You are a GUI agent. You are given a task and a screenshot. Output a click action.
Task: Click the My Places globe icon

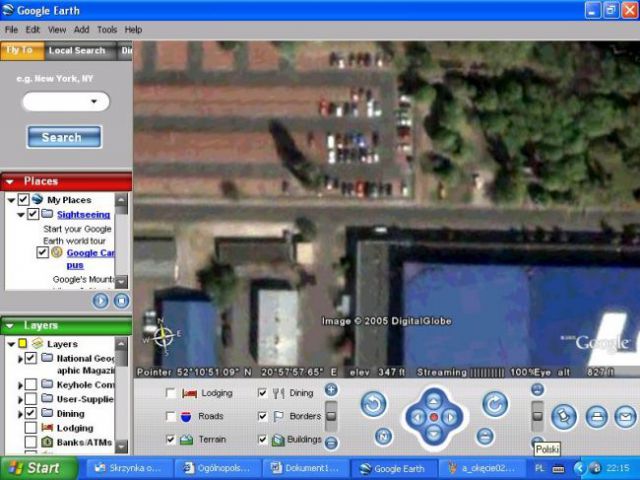click(x=38, y=199)
